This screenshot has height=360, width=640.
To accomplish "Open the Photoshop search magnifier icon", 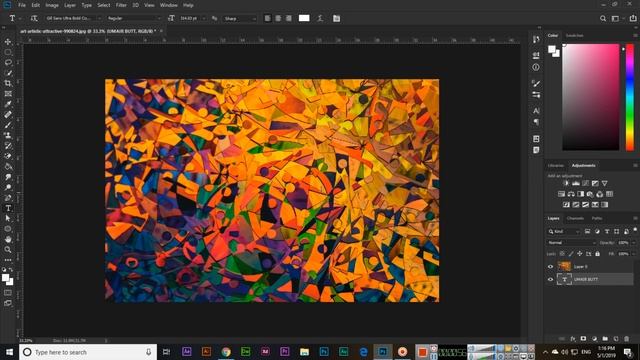I will click(x=603, y=18).
